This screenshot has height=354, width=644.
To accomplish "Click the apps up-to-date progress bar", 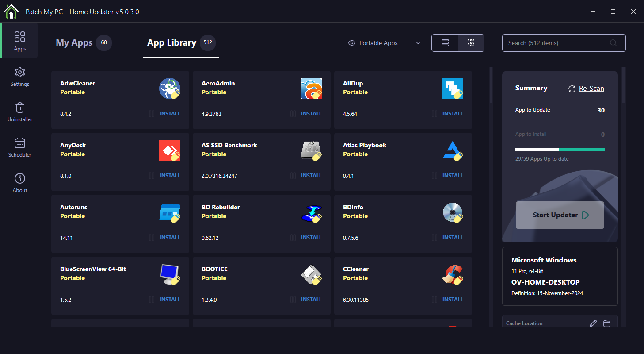I will point(560,150).
